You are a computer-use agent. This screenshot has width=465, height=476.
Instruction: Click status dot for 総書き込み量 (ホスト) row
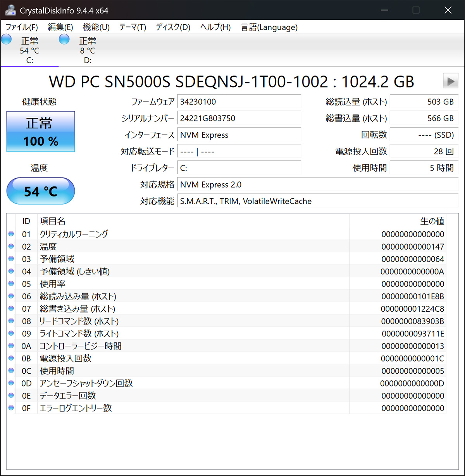tap(11, 308)
